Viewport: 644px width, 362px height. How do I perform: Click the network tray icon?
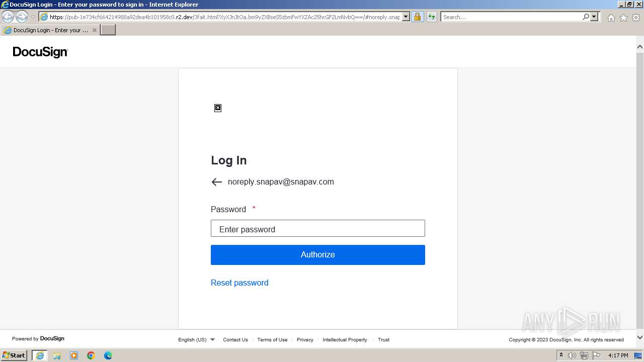click(584, 355)
